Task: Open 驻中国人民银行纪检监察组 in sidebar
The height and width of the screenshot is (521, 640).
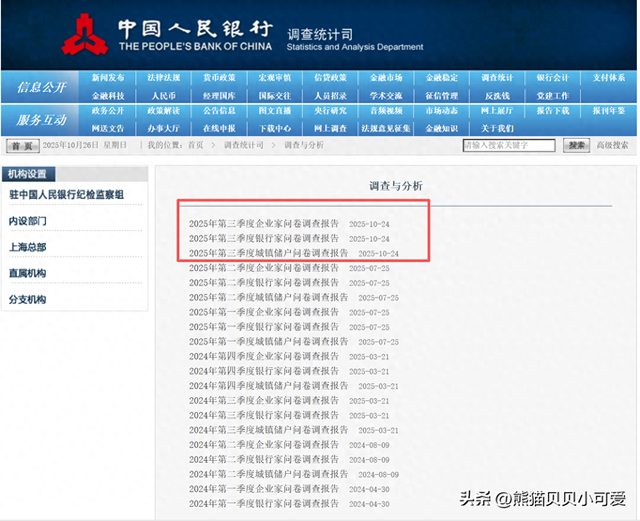Action: pyautogui.click(x=67, y=195)
